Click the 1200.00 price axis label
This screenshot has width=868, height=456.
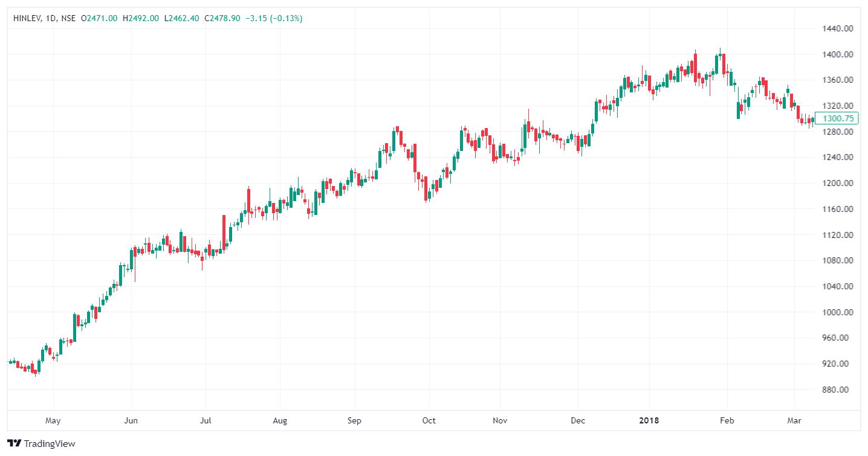[837, 183]
